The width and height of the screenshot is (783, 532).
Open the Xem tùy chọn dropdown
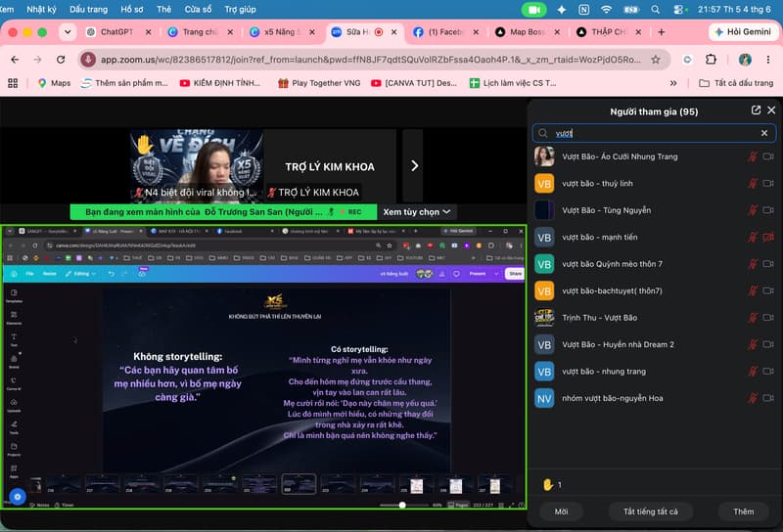point(417,211)
